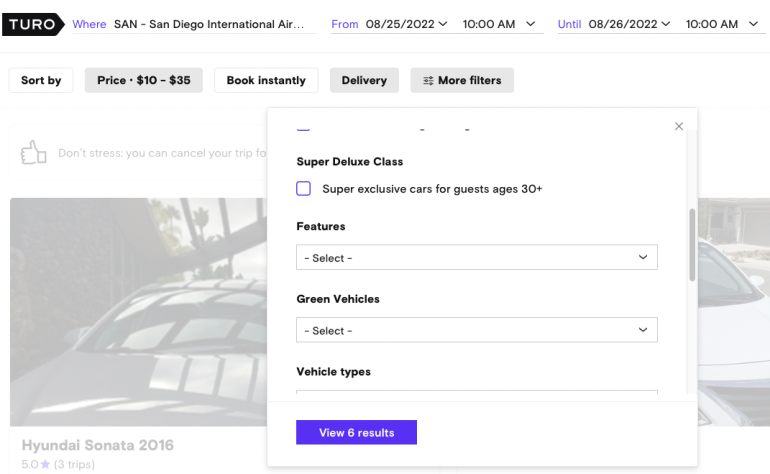Open the Until date 08/26/2022 picker
The height and width of the screenshot is (474, 770).
pos(628,24)
